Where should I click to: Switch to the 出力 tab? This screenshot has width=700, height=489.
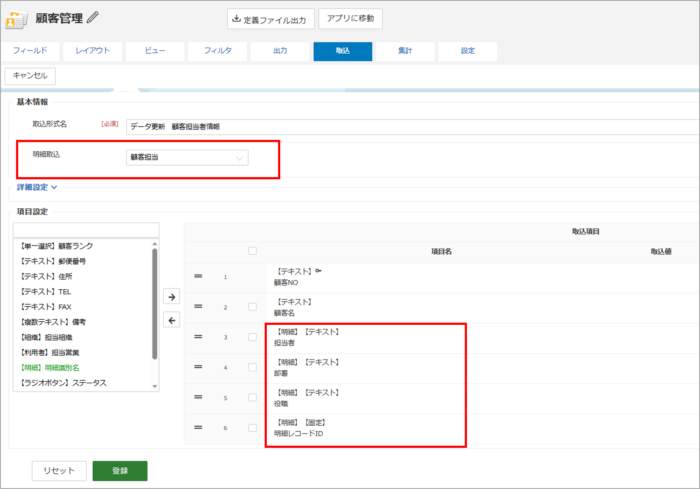[280, 51]
